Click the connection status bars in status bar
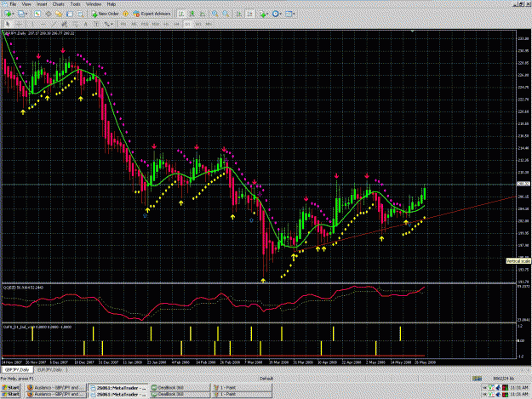The image size is (532, 399). pyautogui.click(x=477, y=379)
